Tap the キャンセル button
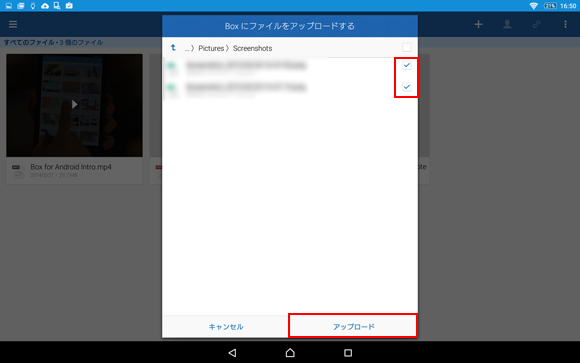Screen dimensions: 580x363 pyautogui.click(x=226, y=326)
